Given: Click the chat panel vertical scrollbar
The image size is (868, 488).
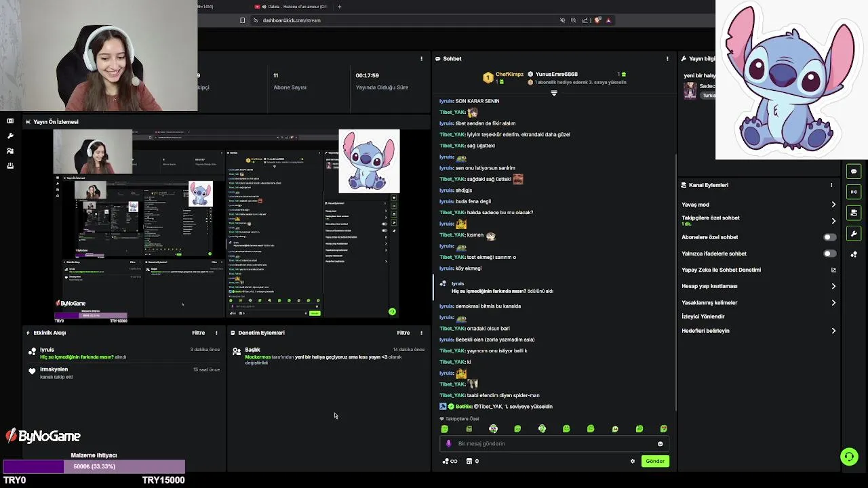Looking at the screenshot, I should click(675, 281).
